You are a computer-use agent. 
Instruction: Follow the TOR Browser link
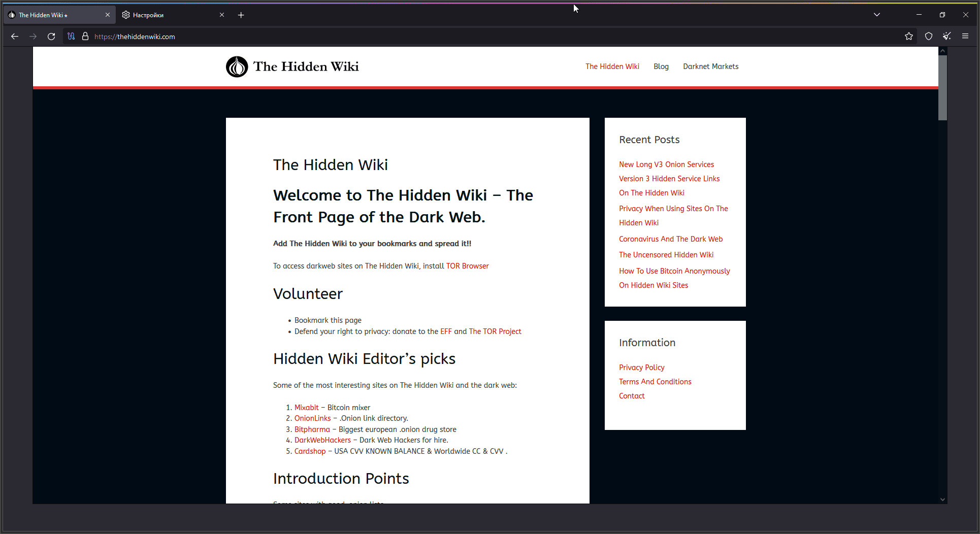tap(467, 266)
